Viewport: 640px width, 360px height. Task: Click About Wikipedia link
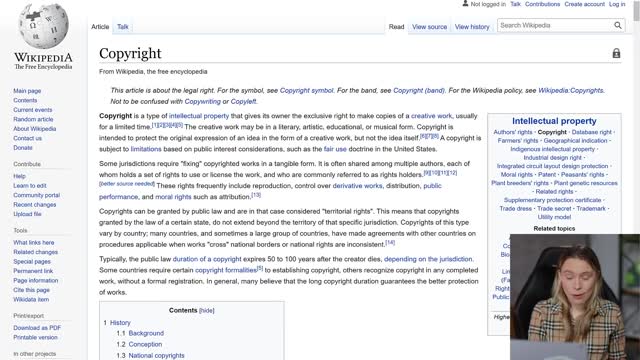pos(35,129)
